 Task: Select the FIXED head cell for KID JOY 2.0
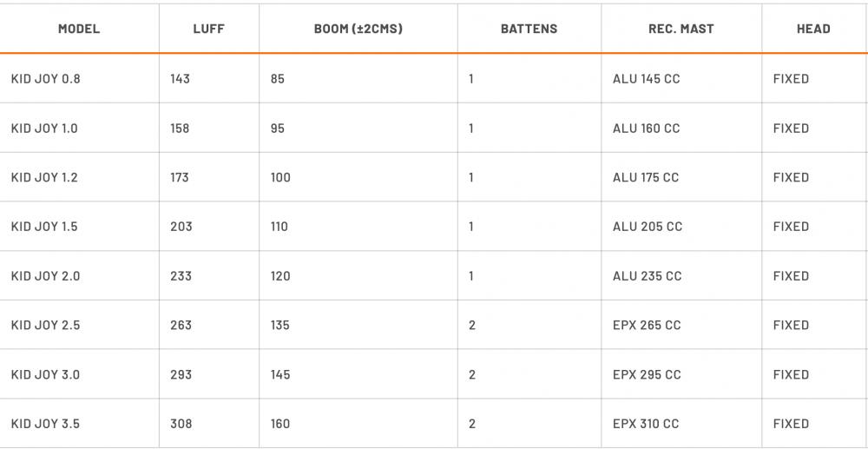click(x=791, y=276)
